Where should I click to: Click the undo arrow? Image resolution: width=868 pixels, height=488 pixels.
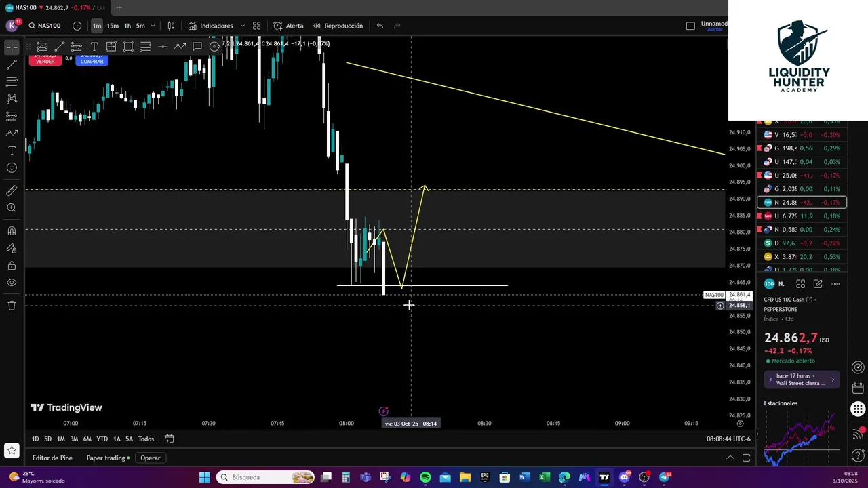pyautogui.click(x=380, y=26)
